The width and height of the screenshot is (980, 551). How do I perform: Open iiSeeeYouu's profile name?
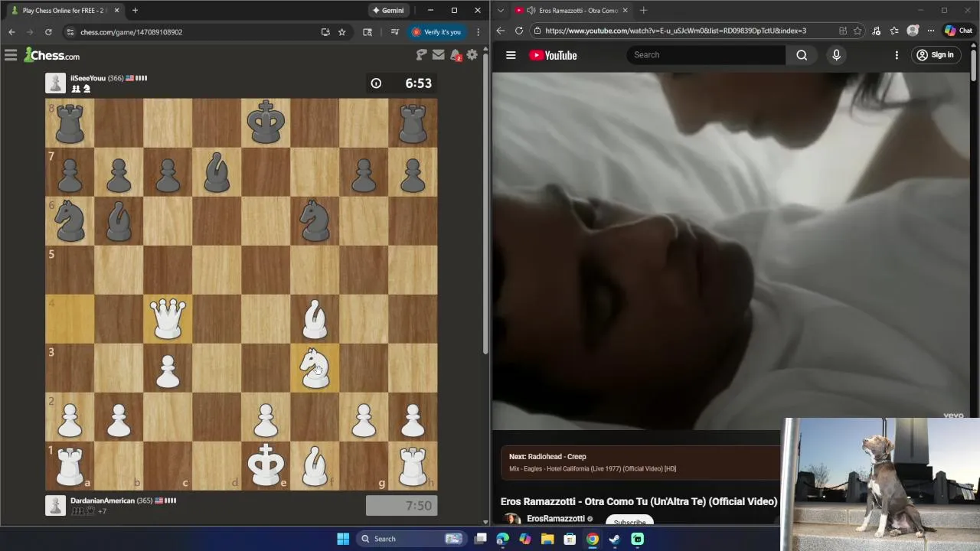pos(87,78)
